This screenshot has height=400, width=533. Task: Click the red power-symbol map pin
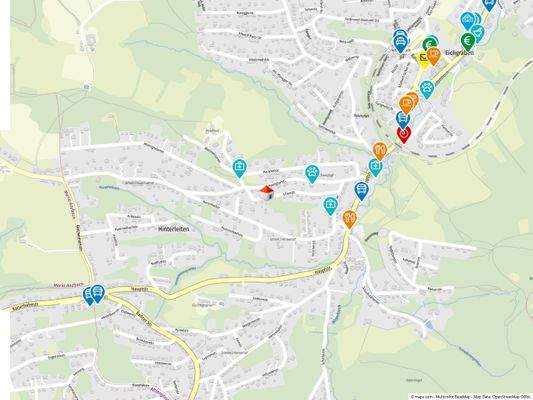pyautogui.click(x=404, y=134)
